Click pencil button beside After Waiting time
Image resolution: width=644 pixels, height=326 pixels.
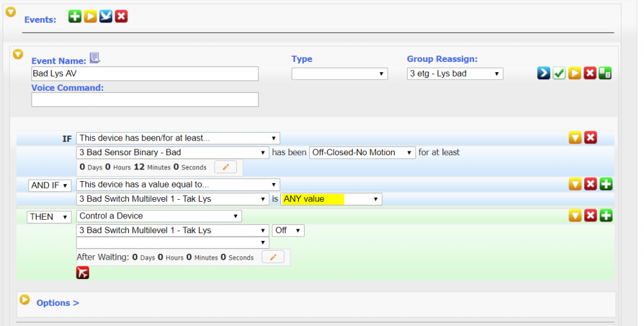(273, 258)
